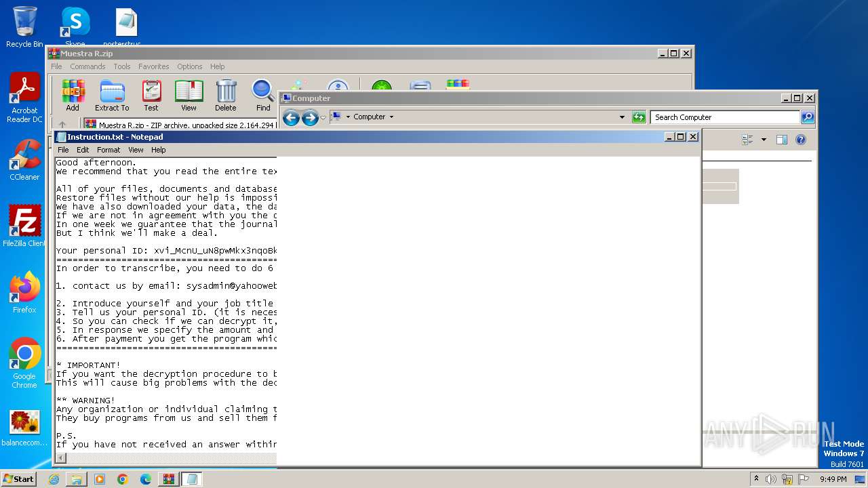Open Acrobat Reader DC desktop icon

(24, 98)
